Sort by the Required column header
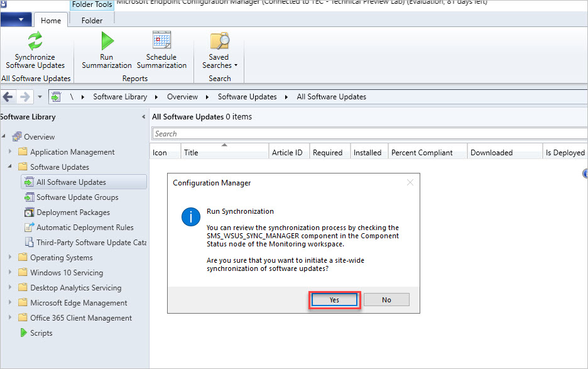This screenshot has height=369, width=588. pos(330,152)
